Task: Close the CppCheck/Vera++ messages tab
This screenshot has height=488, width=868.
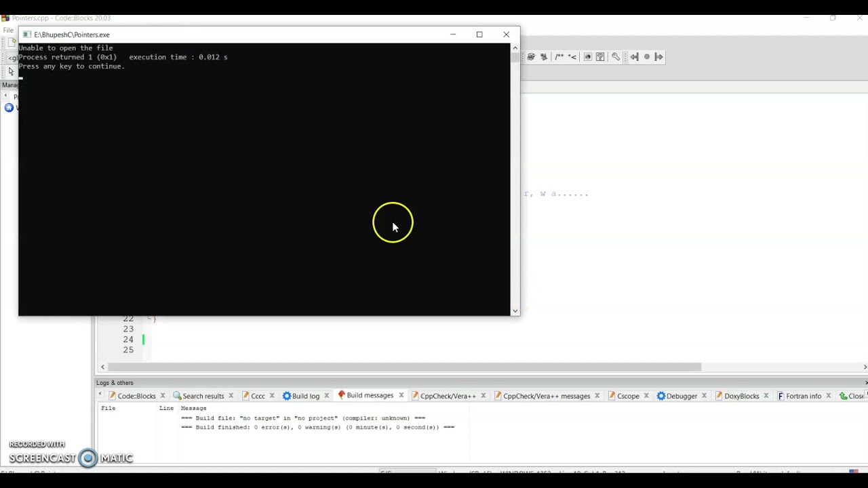Action: coord(597,396)
